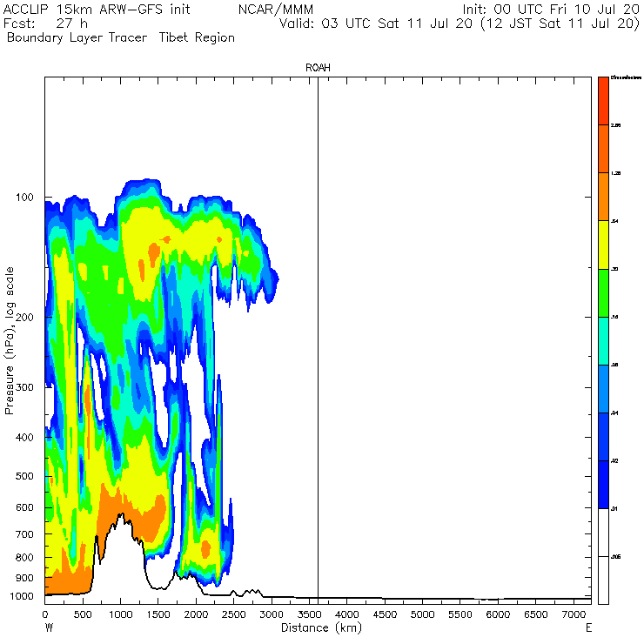This screenshot has height=644, width=644.
Task: Click the green colorbar segment
Action: (603, 292)
